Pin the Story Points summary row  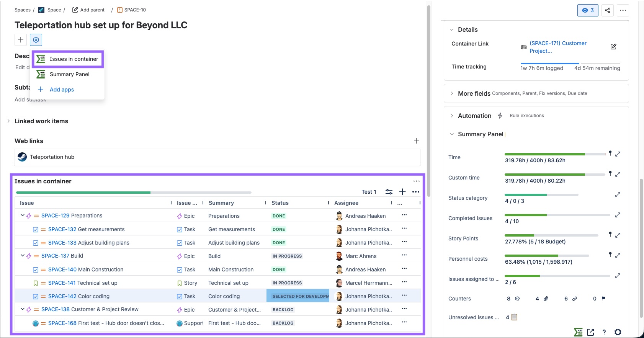pos(610,234)
